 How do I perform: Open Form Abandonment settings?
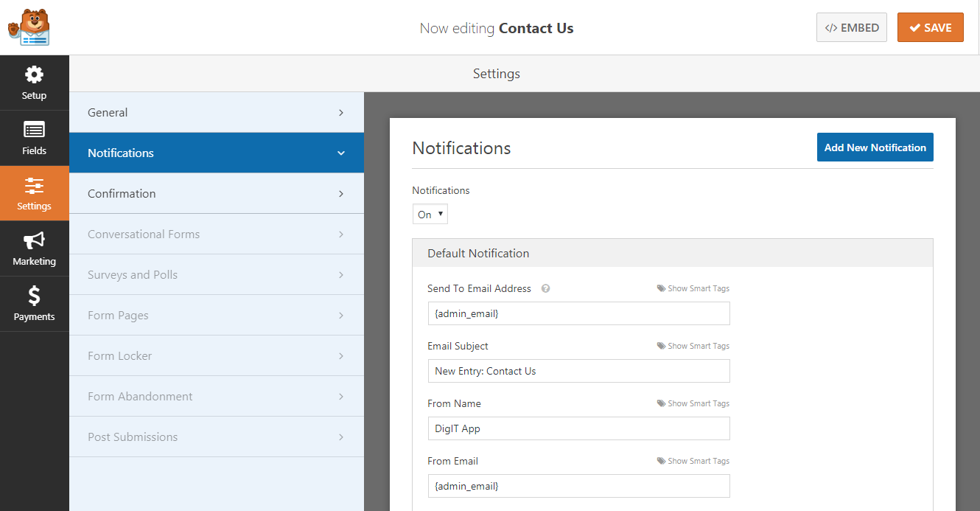pyautogui.click(x=217, y=396)
